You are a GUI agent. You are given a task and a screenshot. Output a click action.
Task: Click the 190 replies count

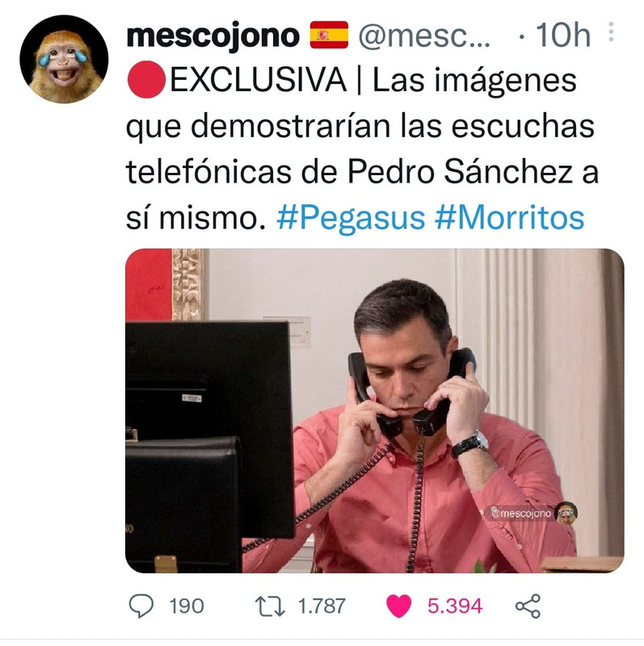click(187, 606)
